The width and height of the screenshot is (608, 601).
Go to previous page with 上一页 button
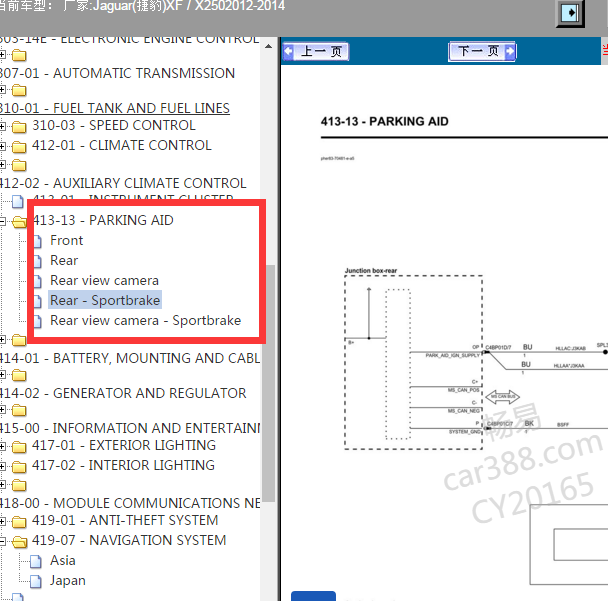pos(316,51)
